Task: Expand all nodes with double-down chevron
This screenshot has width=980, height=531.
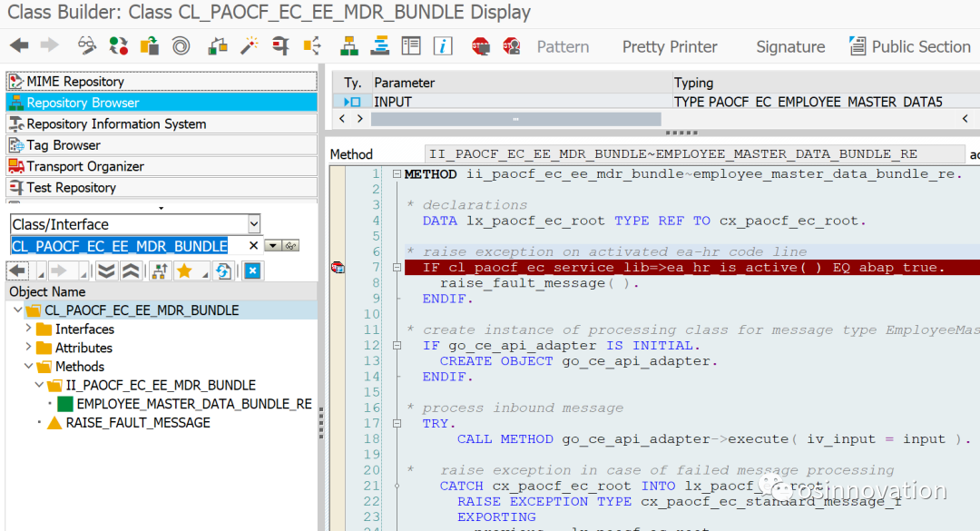Action: click(107, 270)
